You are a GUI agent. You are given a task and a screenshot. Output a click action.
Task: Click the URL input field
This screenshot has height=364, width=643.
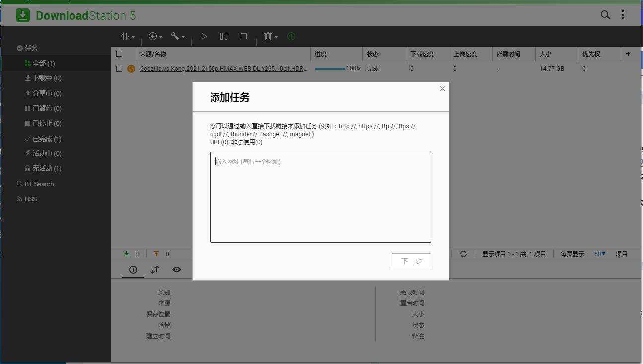[x=320, y=197]
